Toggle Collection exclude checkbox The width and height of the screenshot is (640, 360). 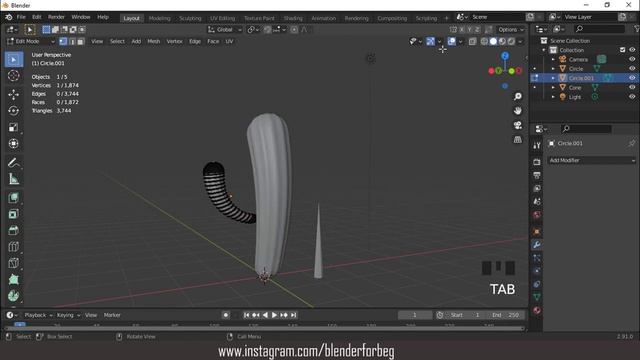[x=622, y=50]
